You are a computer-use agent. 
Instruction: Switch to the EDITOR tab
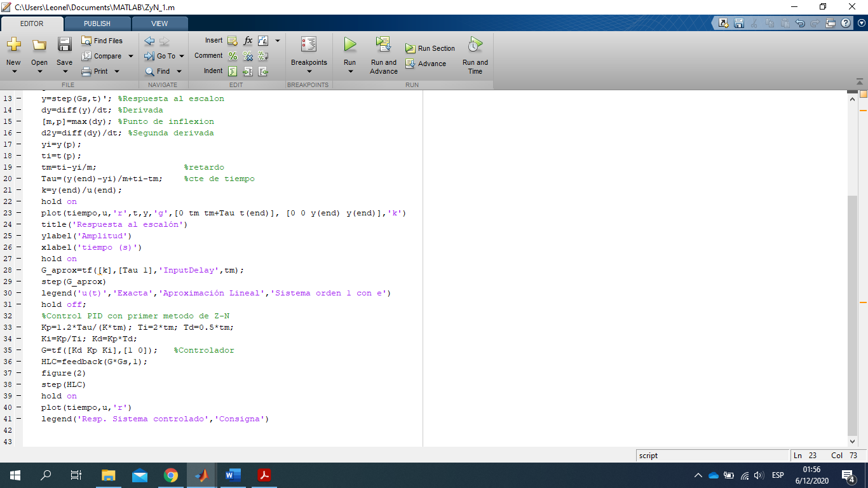pos(32,24)
